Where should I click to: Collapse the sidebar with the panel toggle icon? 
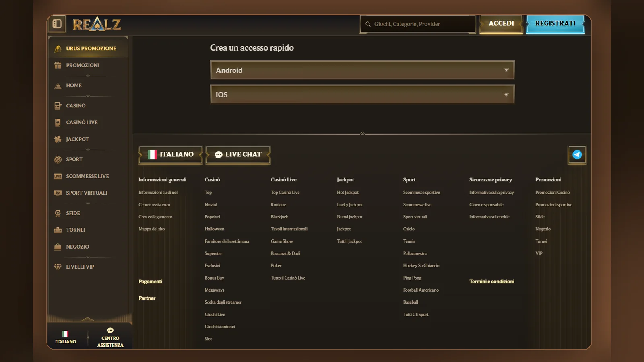[x=57, y=24]
